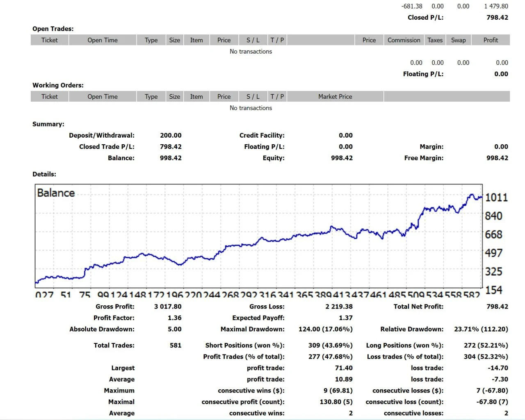
Task: Click the Item header in Open Trades table
Action: [196, 40]
